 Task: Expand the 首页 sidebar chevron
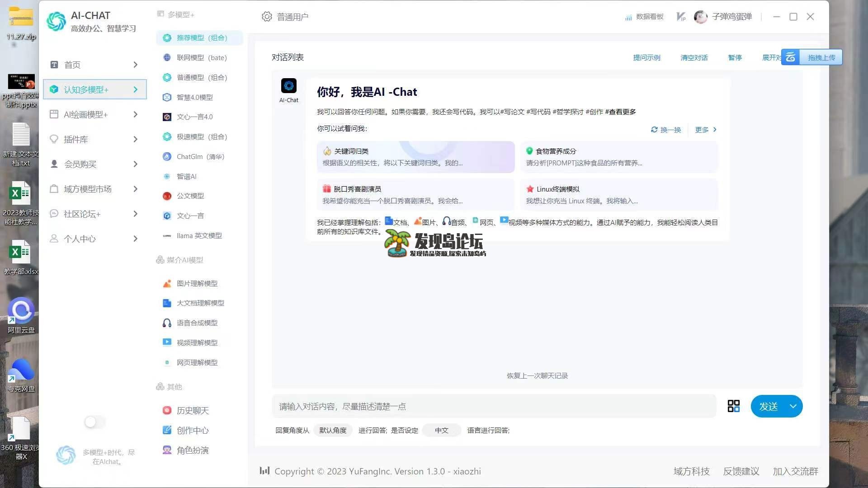(135, 65)
